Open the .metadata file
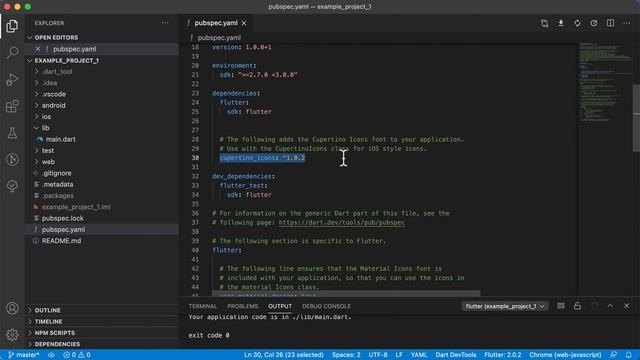 (58, 184)
